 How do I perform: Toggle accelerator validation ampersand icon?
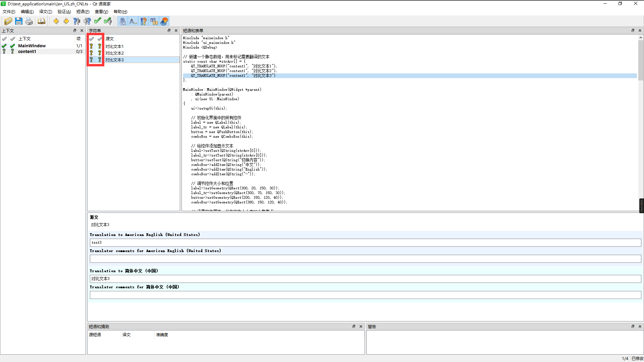(x=123, y=21)
